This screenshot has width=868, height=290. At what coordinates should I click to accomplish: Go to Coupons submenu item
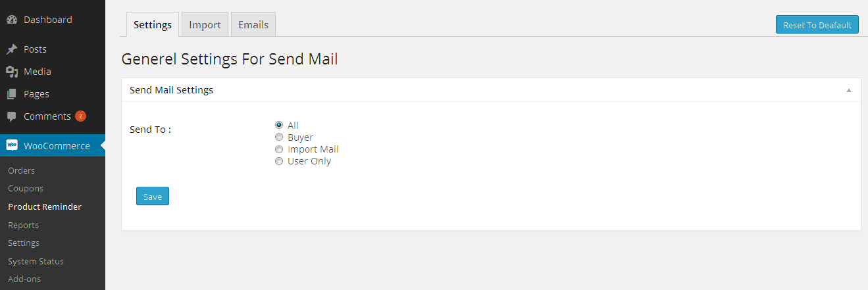pos(26,188)
